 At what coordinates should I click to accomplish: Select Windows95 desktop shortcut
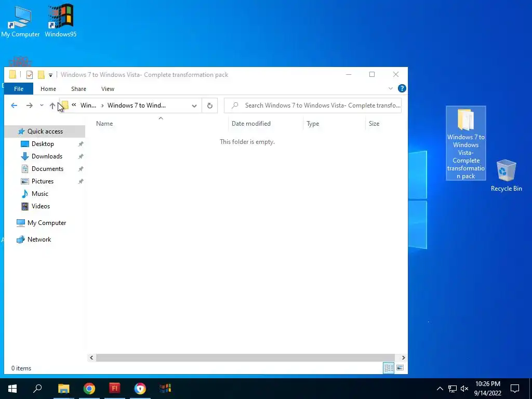[x=60, y=21]
